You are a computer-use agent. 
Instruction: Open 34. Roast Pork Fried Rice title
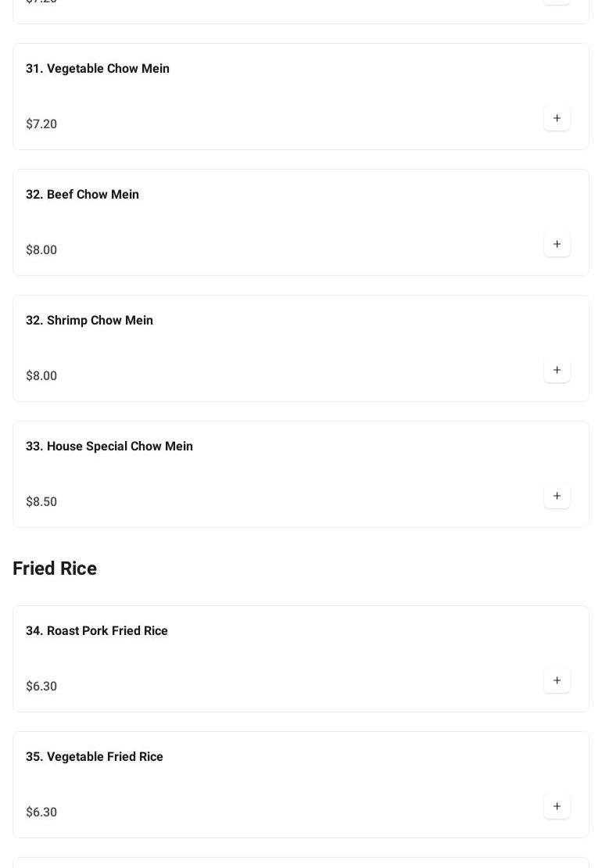[97, 631]
